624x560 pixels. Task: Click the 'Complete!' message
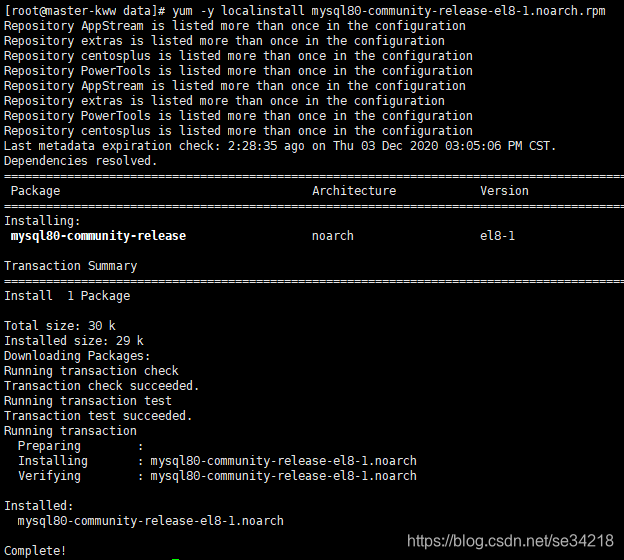(x=35, y=551)
